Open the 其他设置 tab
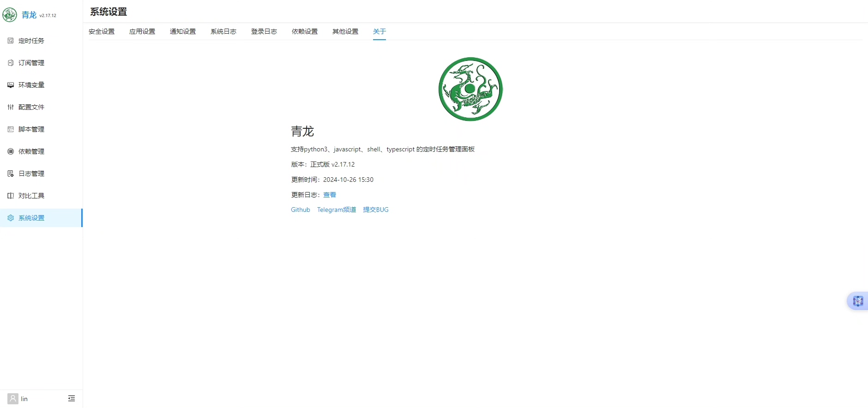Viewport: 868px width, 408px height. [345, 31]
